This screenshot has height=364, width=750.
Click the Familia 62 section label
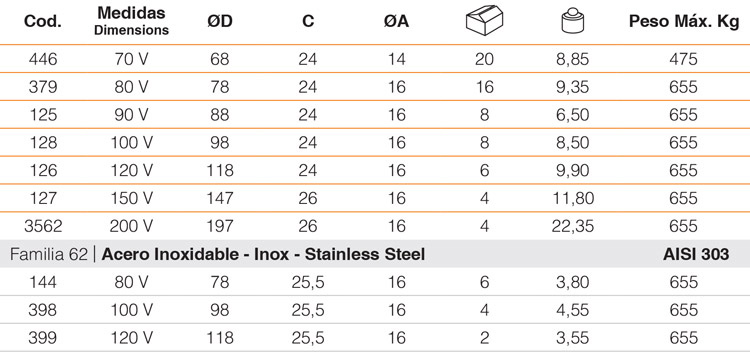pyautogui.click(x=49, y=254)
